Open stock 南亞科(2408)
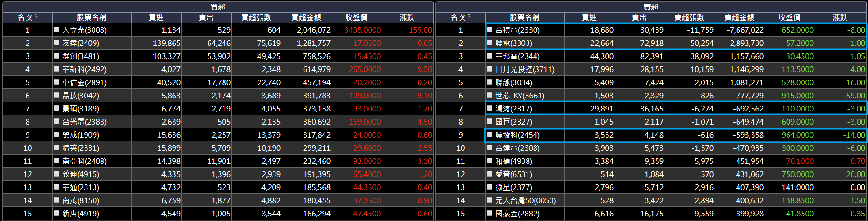 84,161
